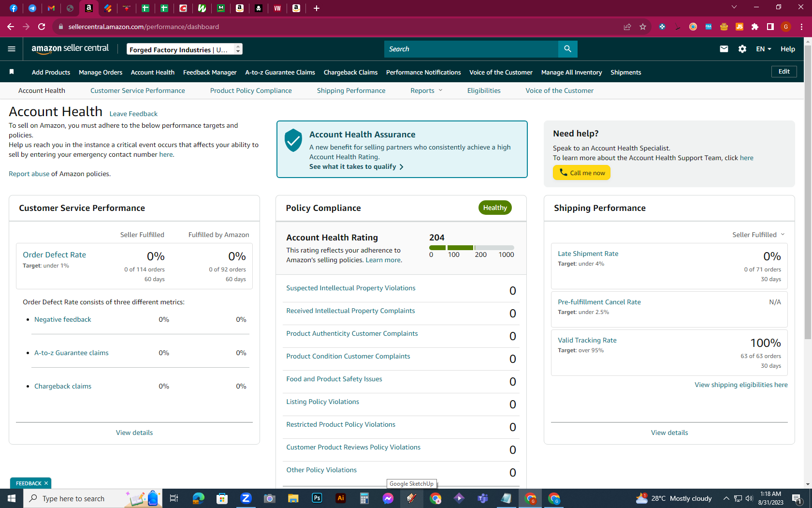This screenshot has width=812, height=508.
Task: Open the Late Shipment Rate link
Action: (588, 254)
